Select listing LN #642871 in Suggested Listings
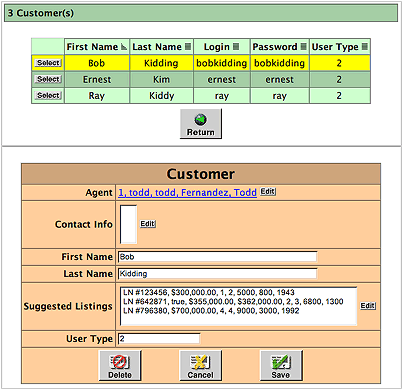 point(233,301)
